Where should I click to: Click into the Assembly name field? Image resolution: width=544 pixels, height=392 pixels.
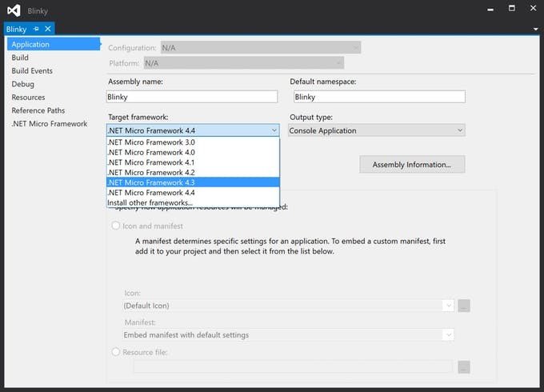pos(192,97)
